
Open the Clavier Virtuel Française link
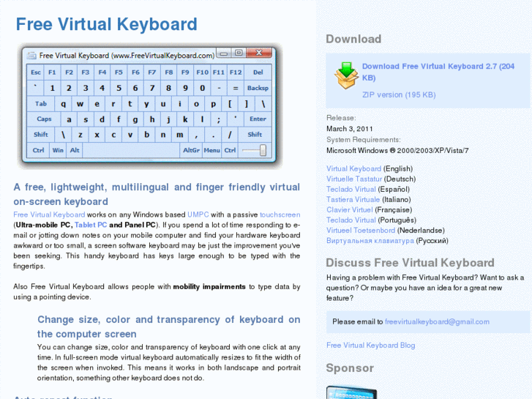click(350, 209)
